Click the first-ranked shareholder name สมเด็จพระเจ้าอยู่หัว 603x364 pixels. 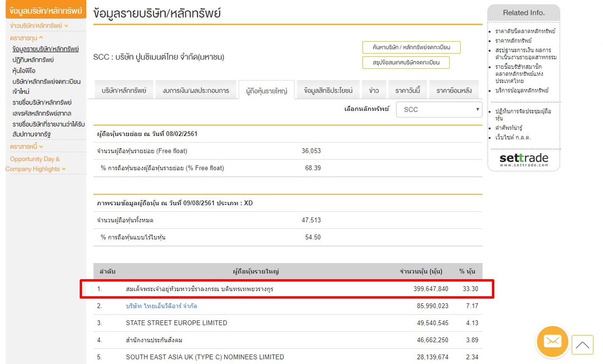click(199, 289)
